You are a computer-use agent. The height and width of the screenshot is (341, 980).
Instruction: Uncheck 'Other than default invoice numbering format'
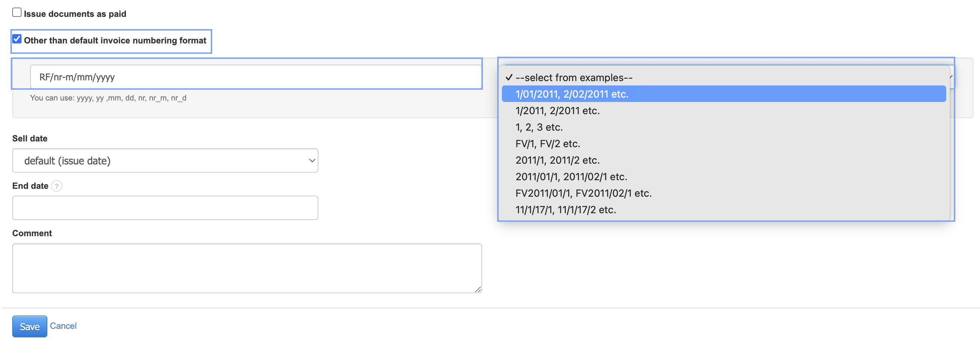point(17,39)
